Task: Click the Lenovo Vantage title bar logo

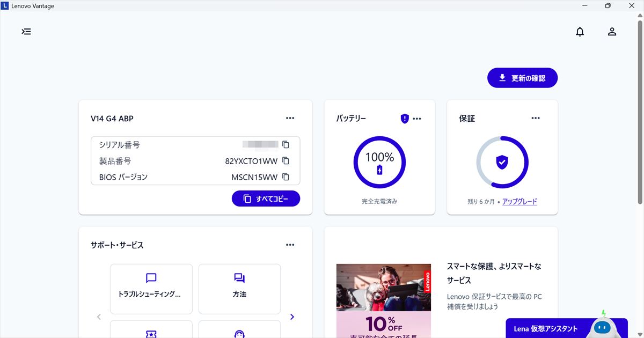Action: pyautogui.click(x=5, y=6)
